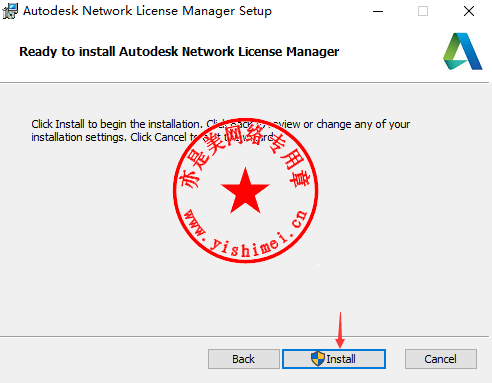Close the Autodesk Setup window
The height and width of the screenshot is (383, 492).
coord(469,11)
